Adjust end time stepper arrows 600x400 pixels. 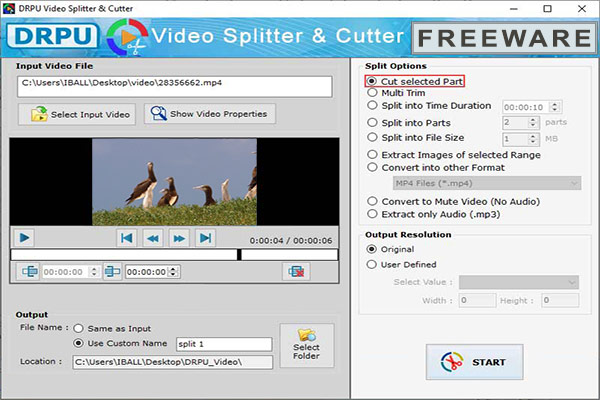pyautogui.click(x=173, y=272)
